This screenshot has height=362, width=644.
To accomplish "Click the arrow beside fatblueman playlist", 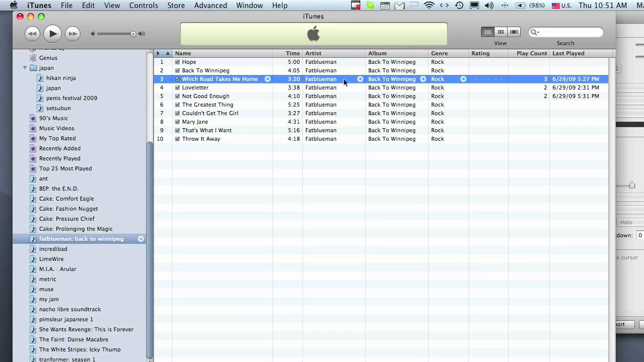I will tap(141, 239).
